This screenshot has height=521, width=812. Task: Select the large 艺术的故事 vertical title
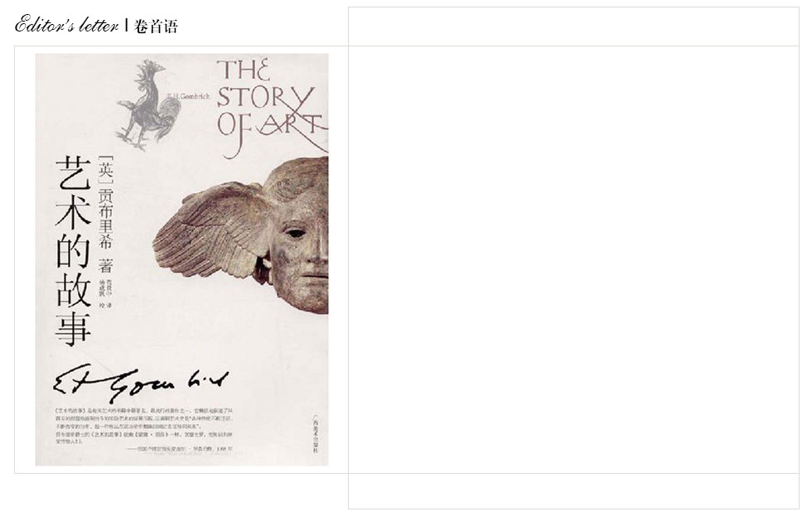pyautogui.click(x=73, y=251)
